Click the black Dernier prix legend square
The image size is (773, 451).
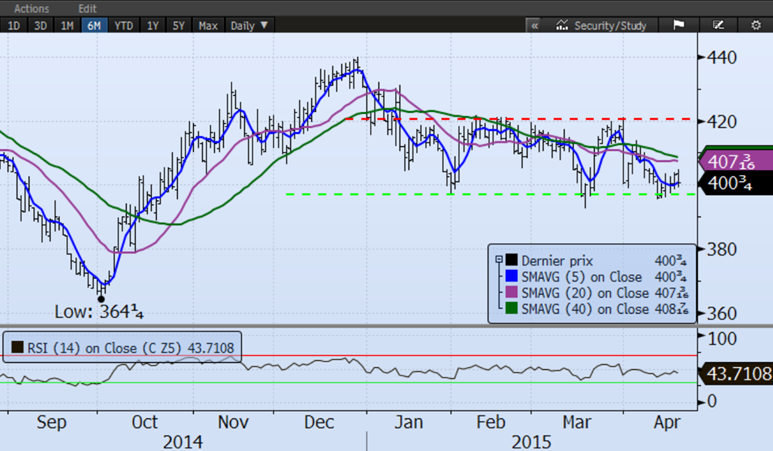(x=513, y=260)
